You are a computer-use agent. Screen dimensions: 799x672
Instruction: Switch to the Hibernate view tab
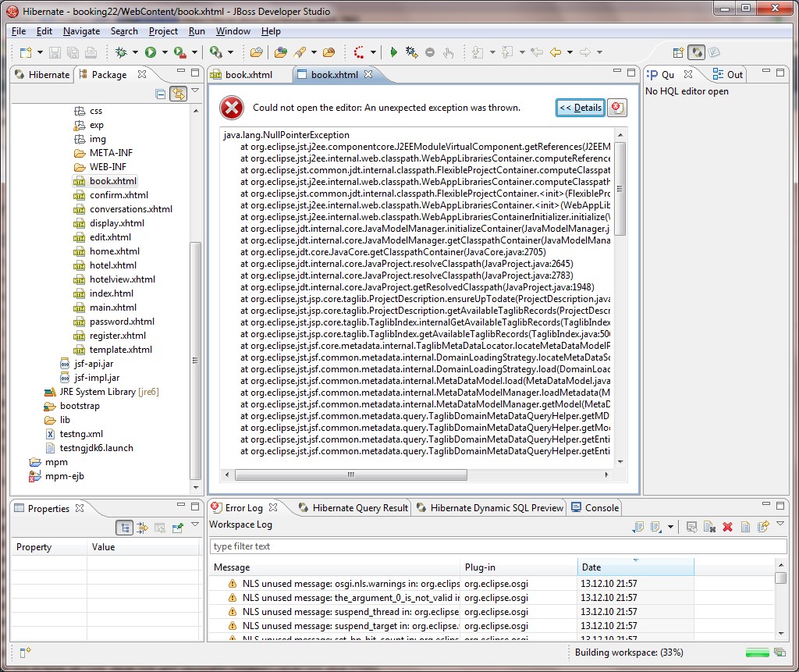pos(42,75)
